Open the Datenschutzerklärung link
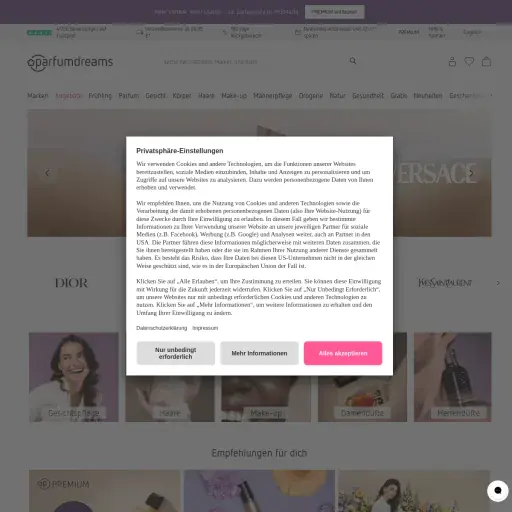The width and height of the screenshot is (512, 512). pos(162,328)
